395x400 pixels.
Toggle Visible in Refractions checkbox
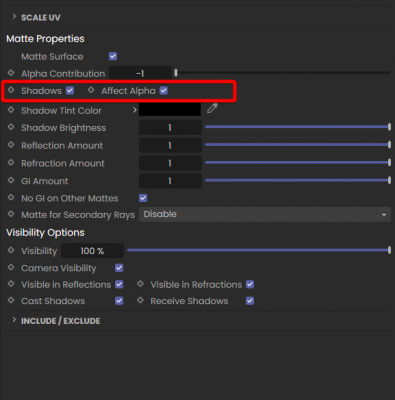(x=250, y=284)
